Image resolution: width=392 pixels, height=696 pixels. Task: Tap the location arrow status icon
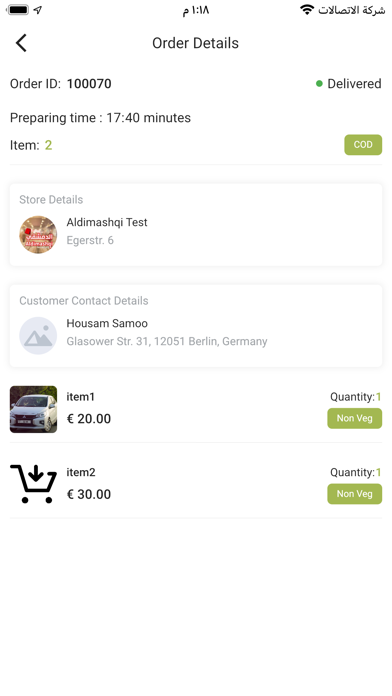38,10
